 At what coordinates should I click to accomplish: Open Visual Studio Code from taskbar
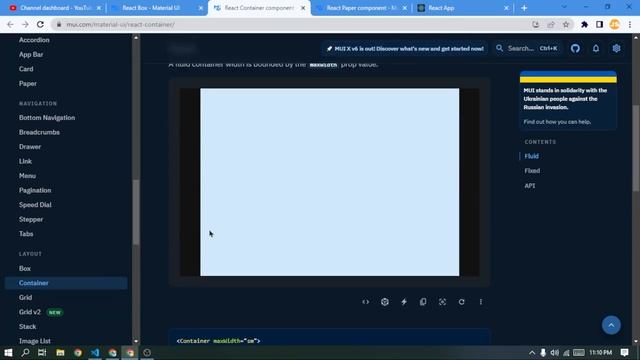[95, 353]
